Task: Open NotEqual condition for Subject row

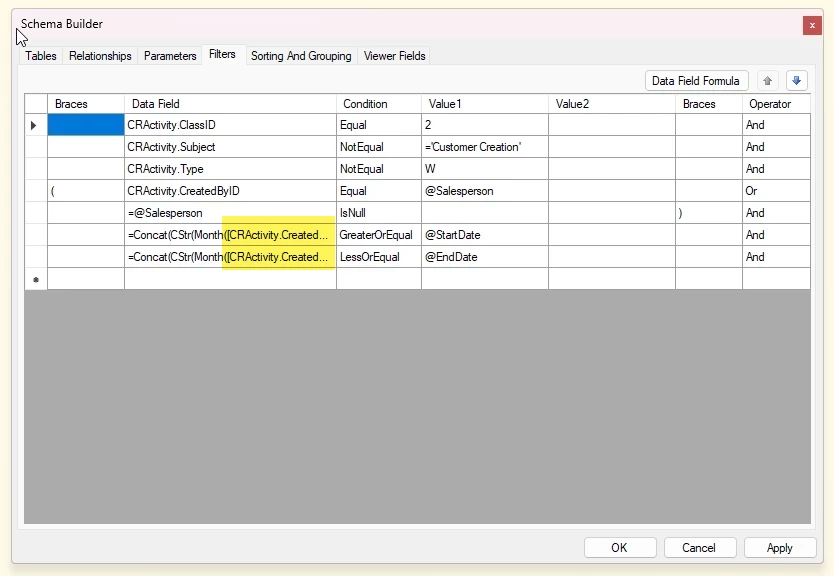Action: coord(379,147)
